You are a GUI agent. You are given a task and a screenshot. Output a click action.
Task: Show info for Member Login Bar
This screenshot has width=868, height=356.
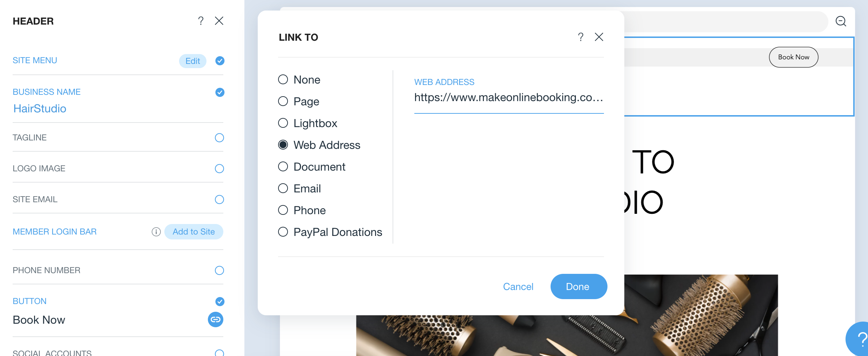(x=156, y=232)
